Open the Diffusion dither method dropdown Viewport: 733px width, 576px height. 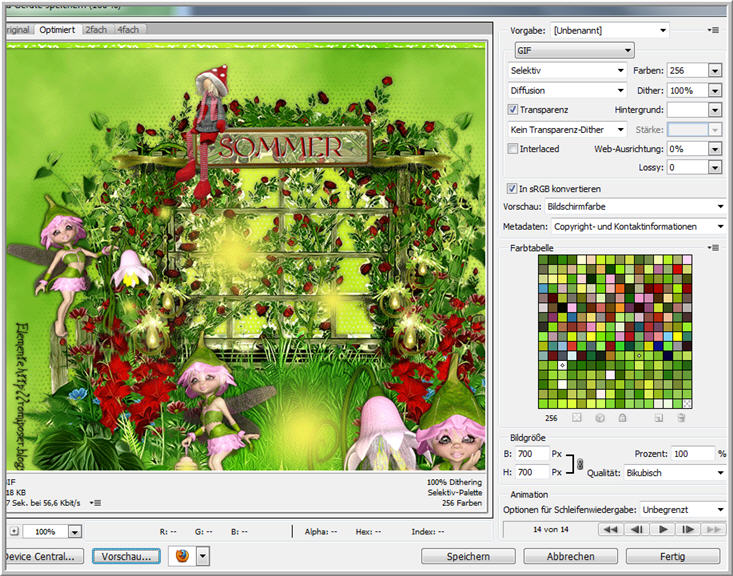[x=567, y=90]
